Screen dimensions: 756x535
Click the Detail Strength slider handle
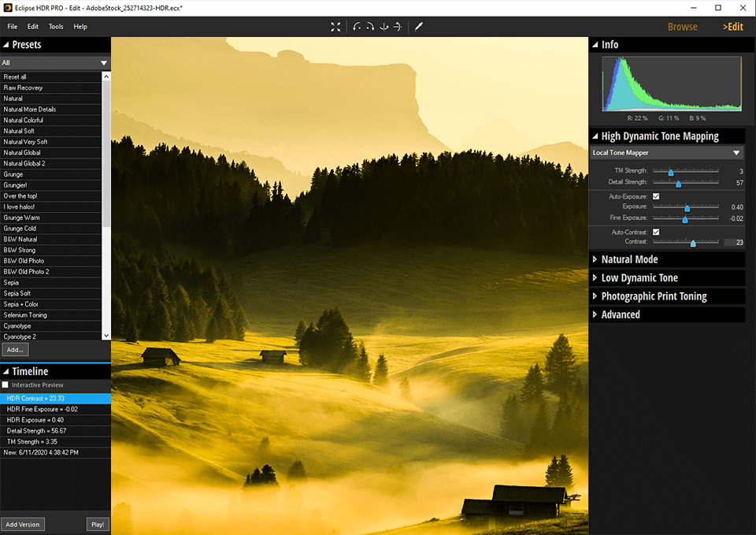[x=678, y=184]
